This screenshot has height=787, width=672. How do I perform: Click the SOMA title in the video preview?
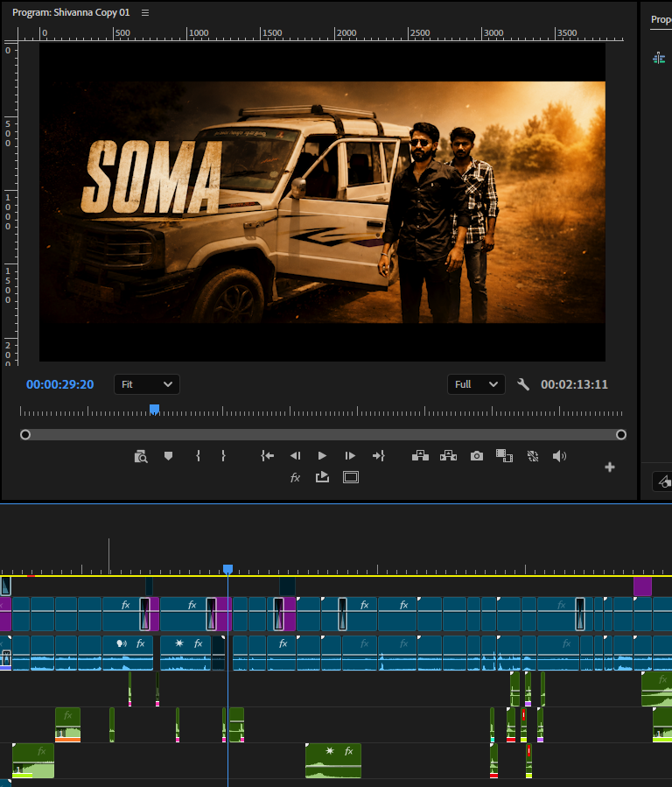pyautogui.click(x=152, y=178)
